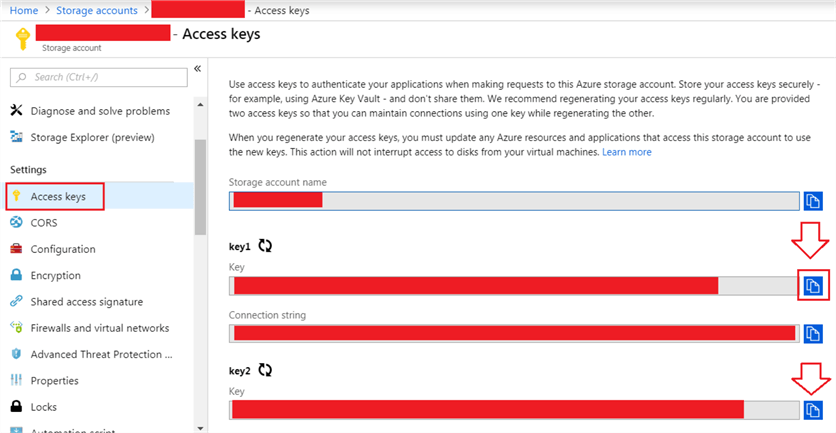This screenshot has width=836, height=433.
Task: Regenerate key1 using the refresh icon
Action: 265,245
